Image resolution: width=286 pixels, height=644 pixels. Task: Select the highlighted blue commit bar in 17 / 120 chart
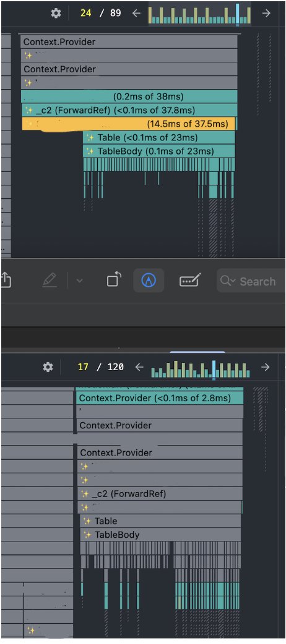[214, 370]
